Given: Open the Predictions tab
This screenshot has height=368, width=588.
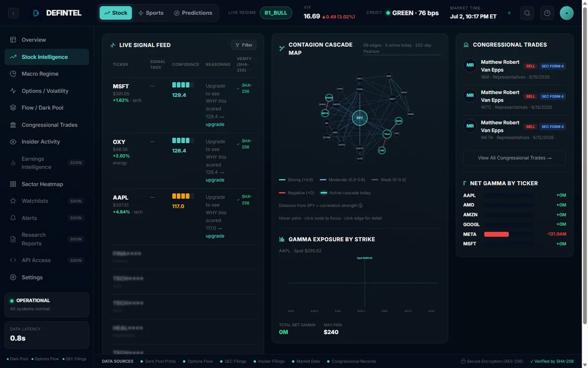Looking at the screenshot, I should point(193,13).
